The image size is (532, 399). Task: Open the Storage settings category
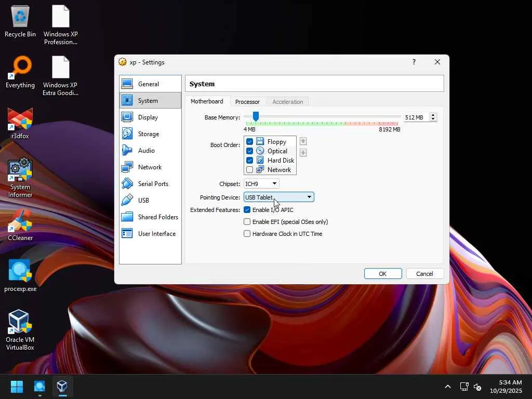pyautogui.click(x=150, y=134)
